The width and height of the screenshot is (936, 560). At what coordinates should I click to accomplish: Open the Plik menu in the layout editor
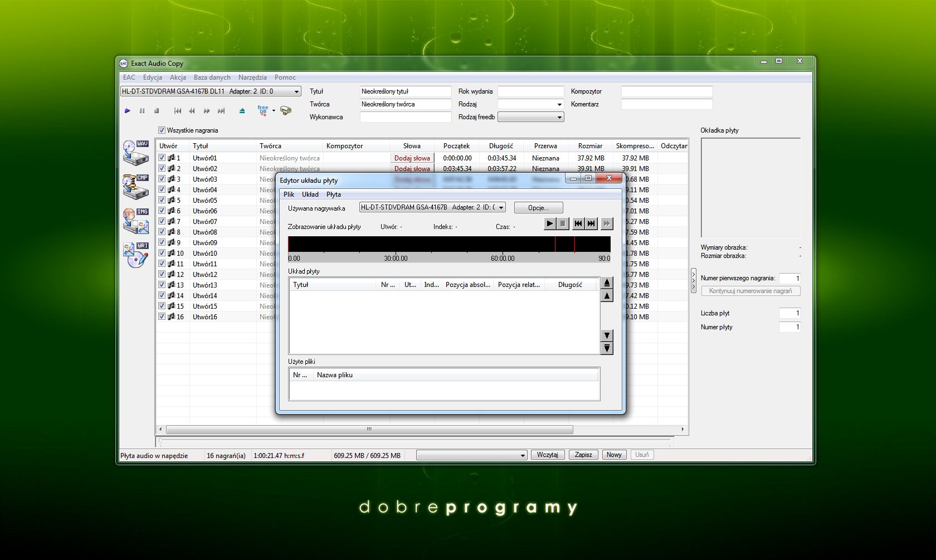[289, 194]
